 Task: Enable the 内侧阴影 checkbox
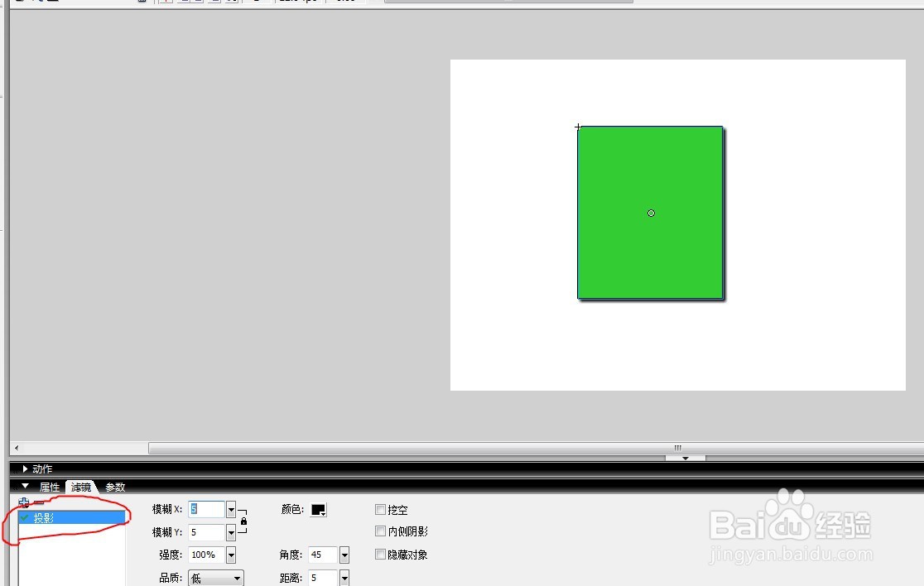(x=380, y=531)
